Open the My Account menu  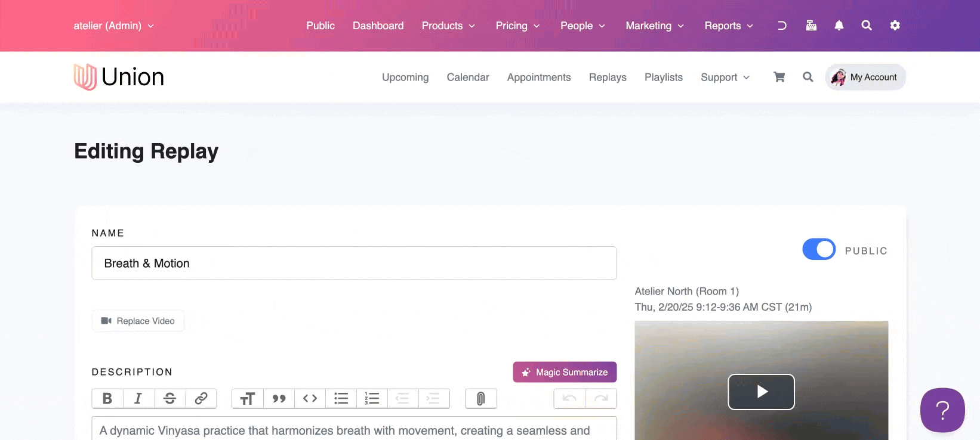coord(865,77)
